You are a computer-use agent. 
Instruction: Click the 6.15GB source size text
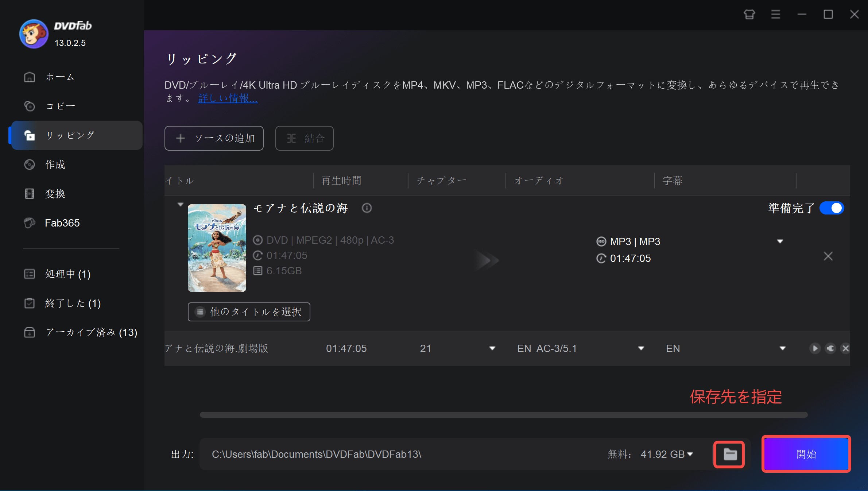(x=284, y=271)
